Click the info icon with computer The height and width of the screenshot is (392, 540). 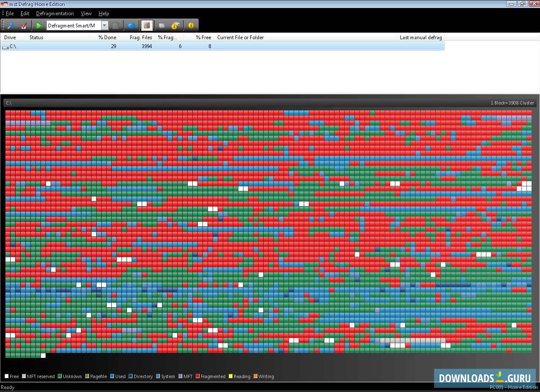tap(175, 26)
